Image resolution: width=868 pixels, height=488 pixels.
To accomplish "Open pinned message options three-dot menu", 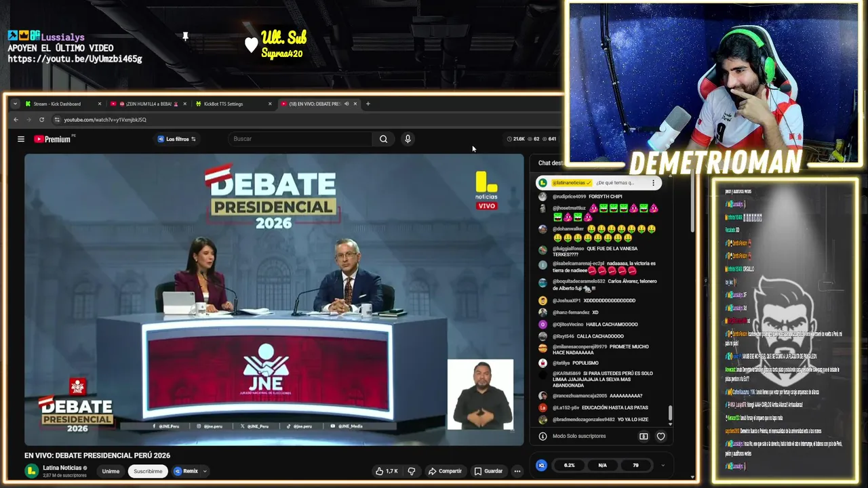I will point(653,183).
